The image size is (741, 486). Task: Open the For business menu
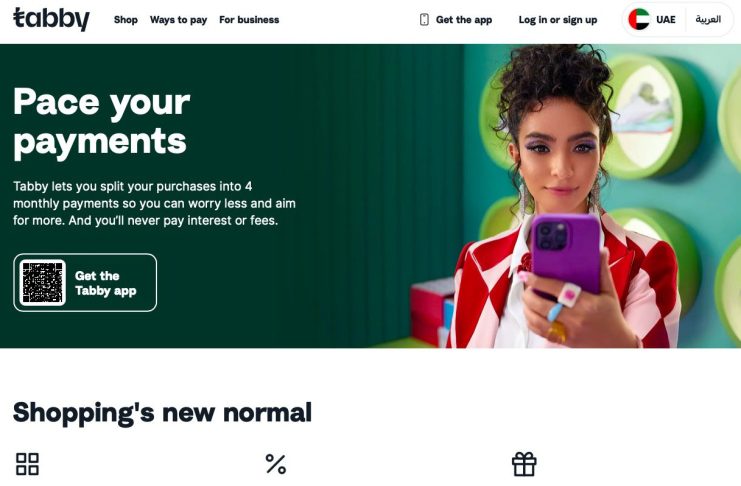pos(249,20)
